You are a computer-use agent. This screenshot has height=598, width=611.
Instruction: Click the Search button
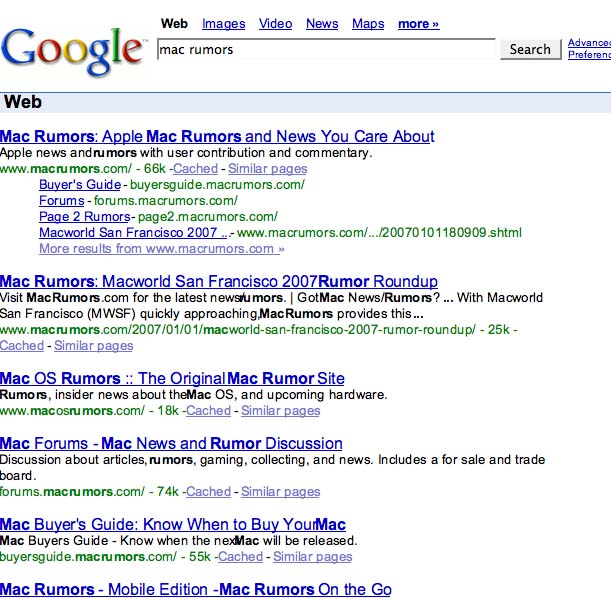coord(530,49)
